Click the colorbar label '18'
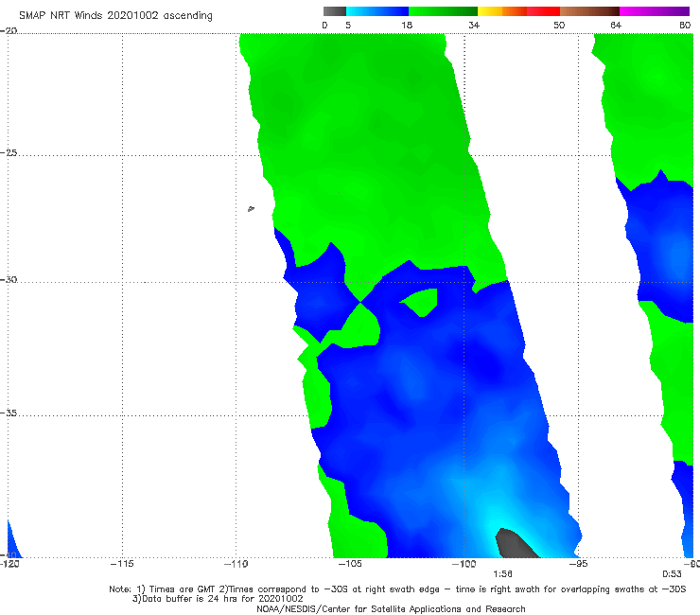 (x=406, y=25)
